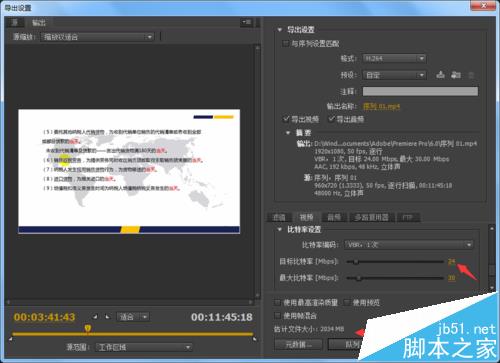Click the settings panel scroll up arrow
The width and height of the screenshot is (500, 363).
point(492,229)
